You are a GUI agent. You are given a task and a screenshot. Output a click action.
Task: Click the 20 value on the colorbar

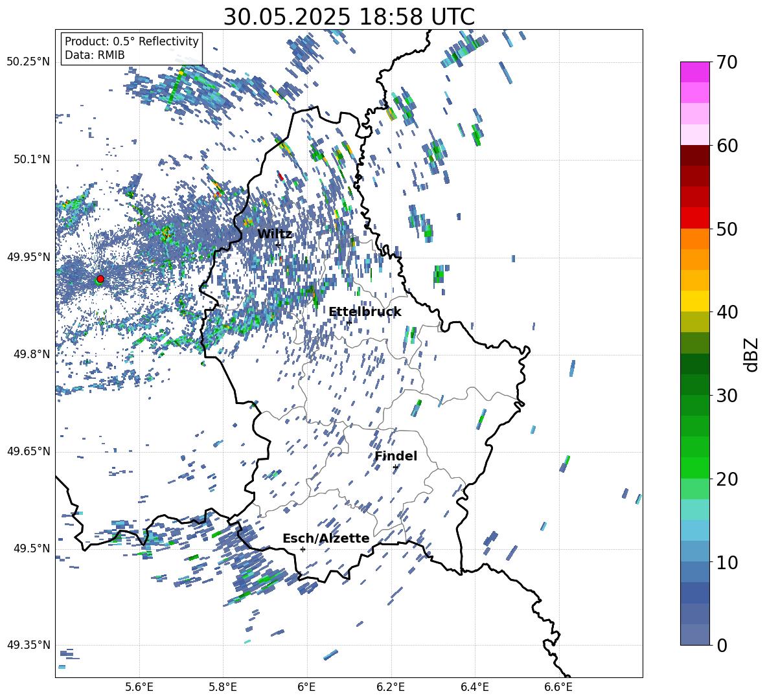[x=727, y=479]
